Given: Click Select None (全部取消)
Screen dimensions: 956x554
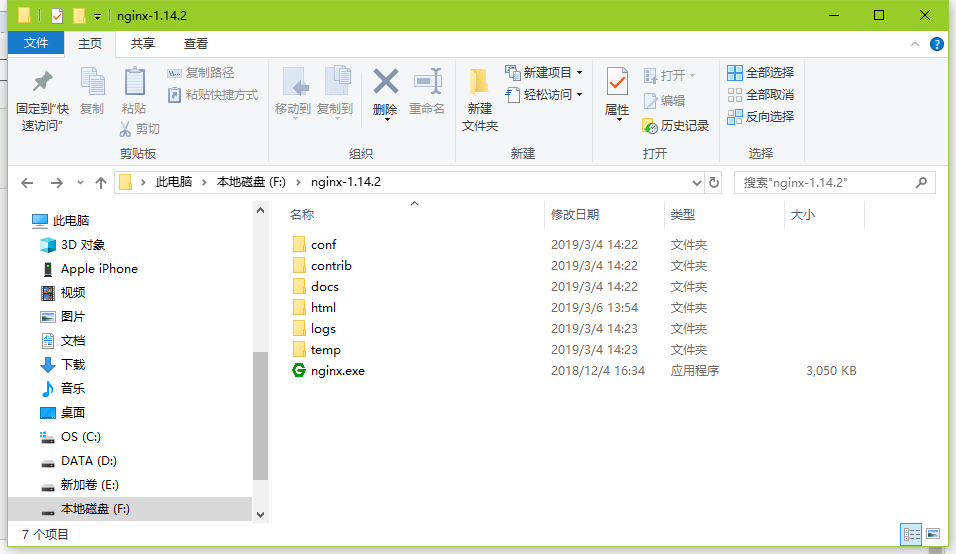Looking at the screenshot, I should tap(760, 94).
